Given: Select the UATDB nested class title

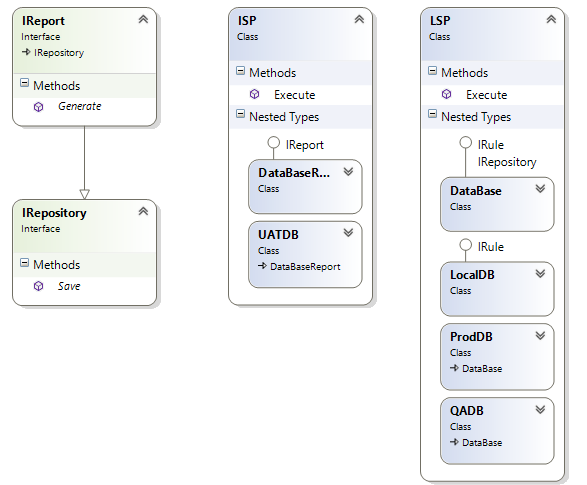Looking at the screenshot, I should (278, 235).
